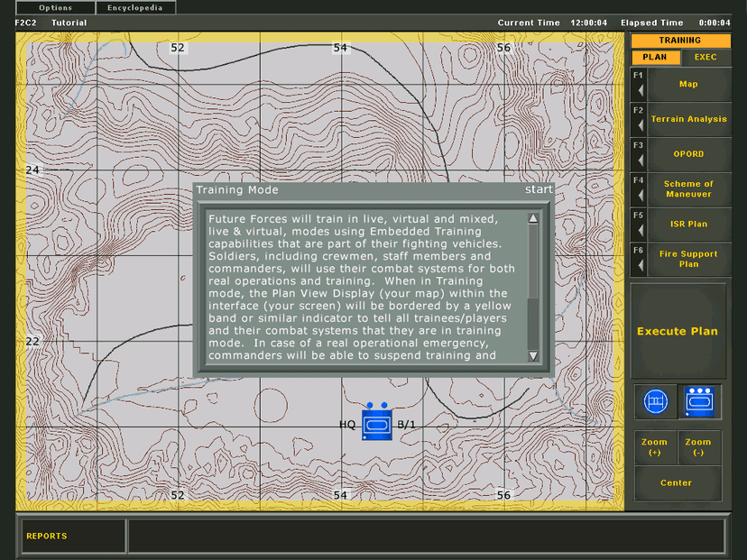Open the Encyclopedia menu
This screenshot has width=747, height=560.
pyautogui.click(x=135, y=7)
